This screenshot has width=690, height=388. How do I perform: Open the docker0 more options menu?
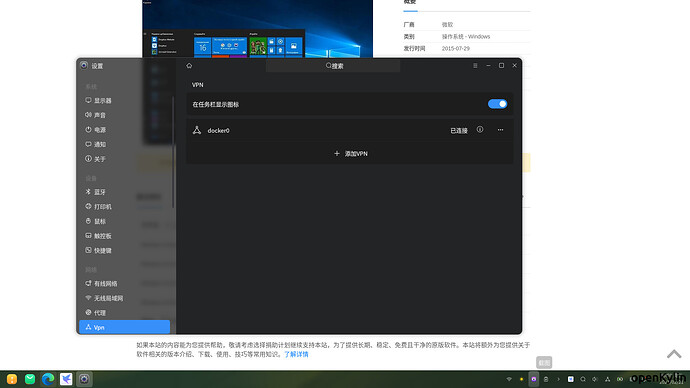[500, 130]
